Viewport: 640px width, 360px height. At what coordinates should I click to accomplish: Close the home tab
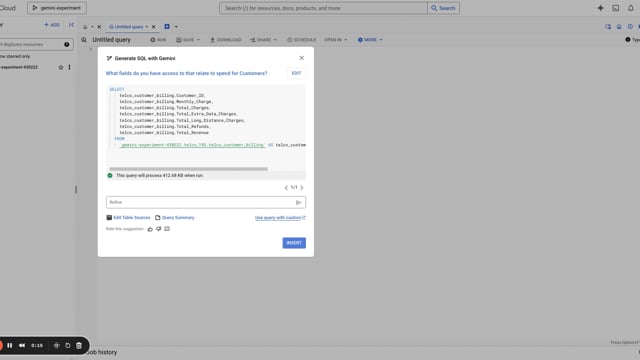[99, 27]
